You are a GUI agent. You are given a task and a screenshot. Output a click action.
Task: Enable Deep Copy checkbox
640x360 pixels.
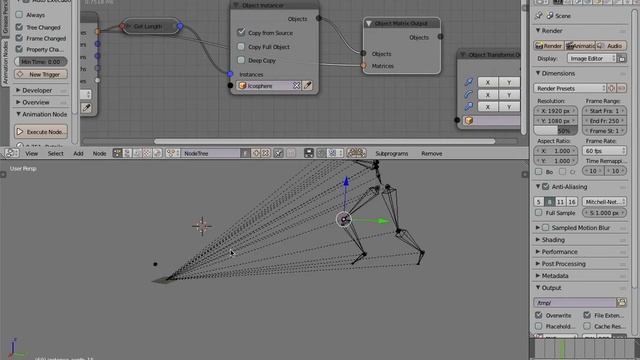click(x=241, y=60)
